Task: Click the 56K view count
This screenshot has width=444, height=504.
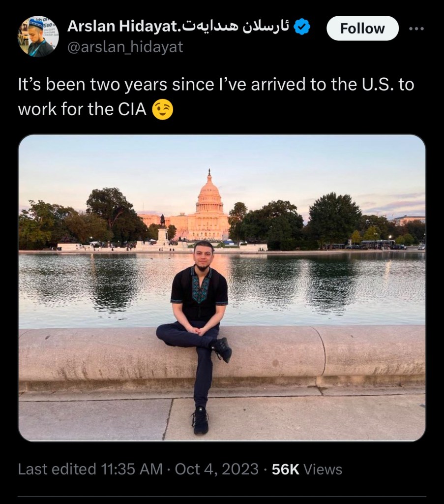Action: tap(285, 469)
